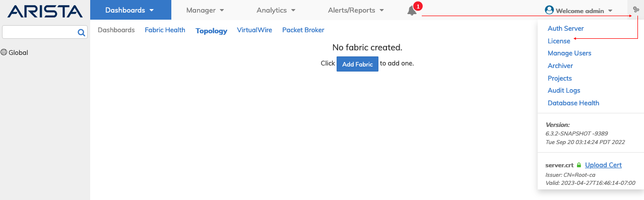Click the search magnifier icon
This screenshot has height=200, width=644.
81,33
